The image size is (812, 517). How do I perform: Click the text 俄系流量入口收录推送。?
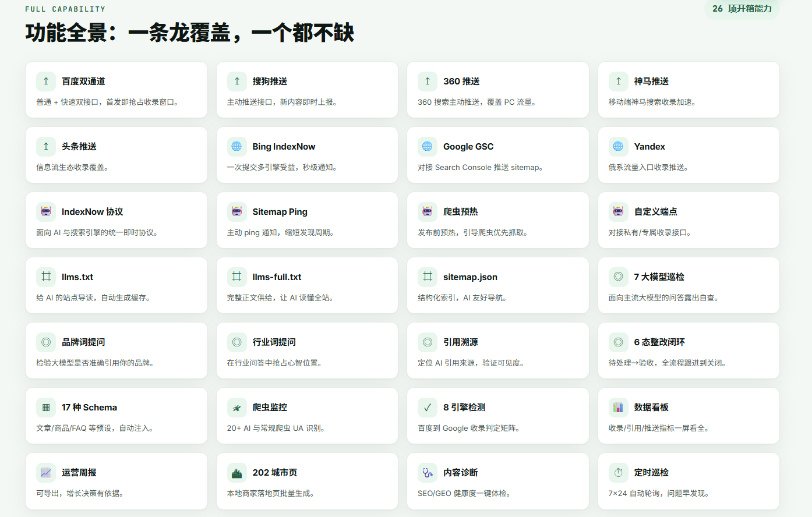click(650, 167)
